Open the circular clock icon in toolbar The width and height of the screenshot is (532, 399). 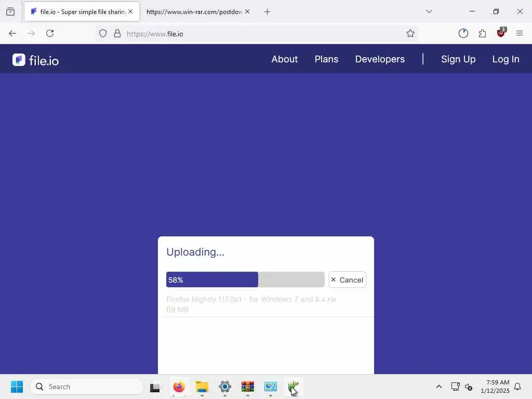(x=463, y=33)
